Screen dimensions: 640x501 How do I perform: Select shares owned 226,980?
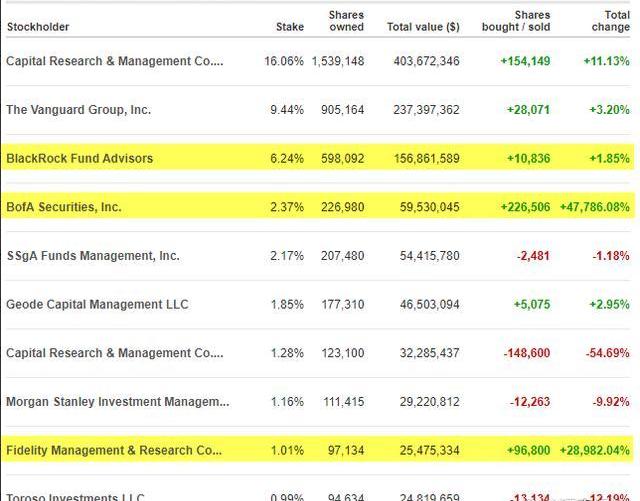(x=342, y=207)
